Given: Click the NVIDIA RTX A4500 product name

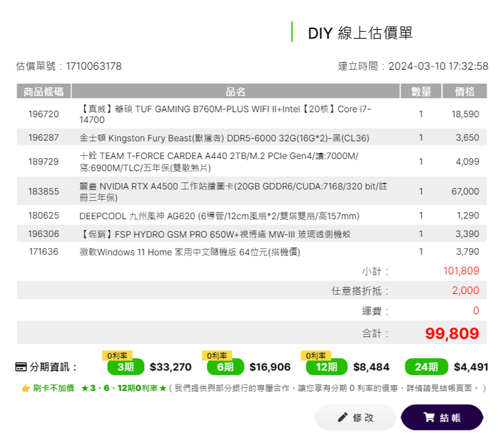Looking at the screenshot, I should click(x=233, y=191).
